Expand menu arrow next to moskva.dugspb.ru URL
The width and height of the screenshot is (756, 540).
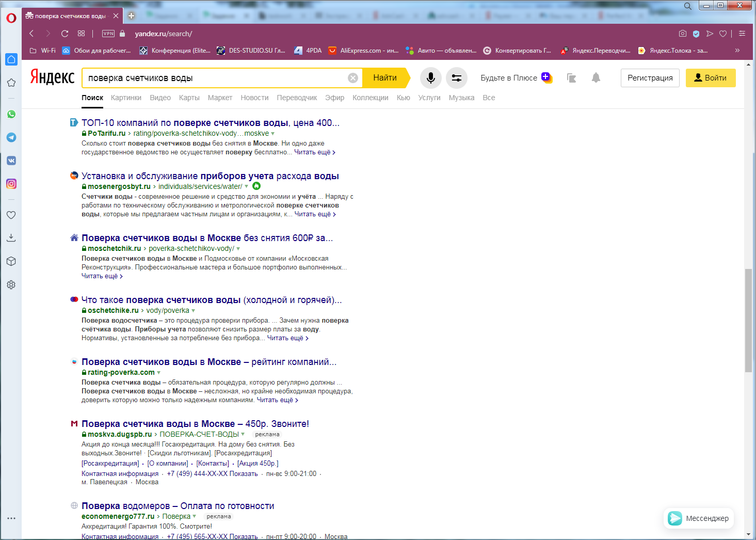(x=243, y=434)
